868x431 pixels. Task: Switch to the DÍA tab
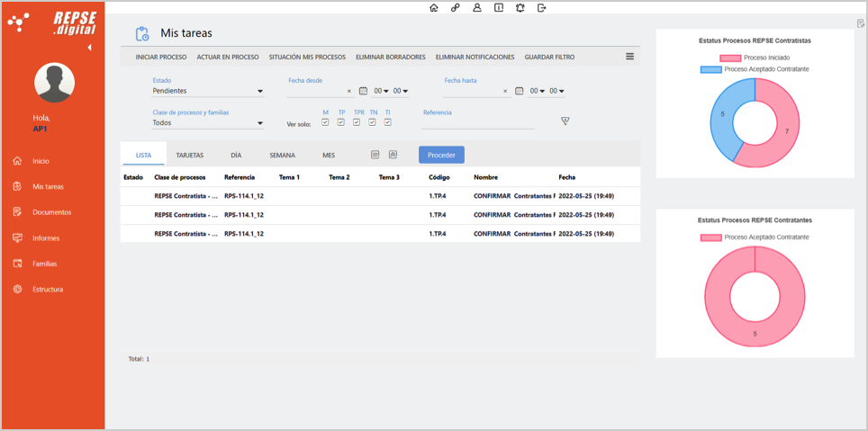237,156
